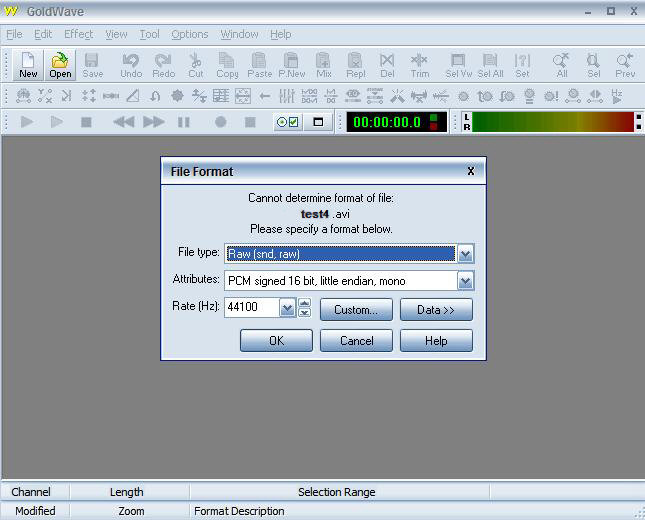Click the zoom Prev icon
The image size is (645, 520).
point(625,65)
